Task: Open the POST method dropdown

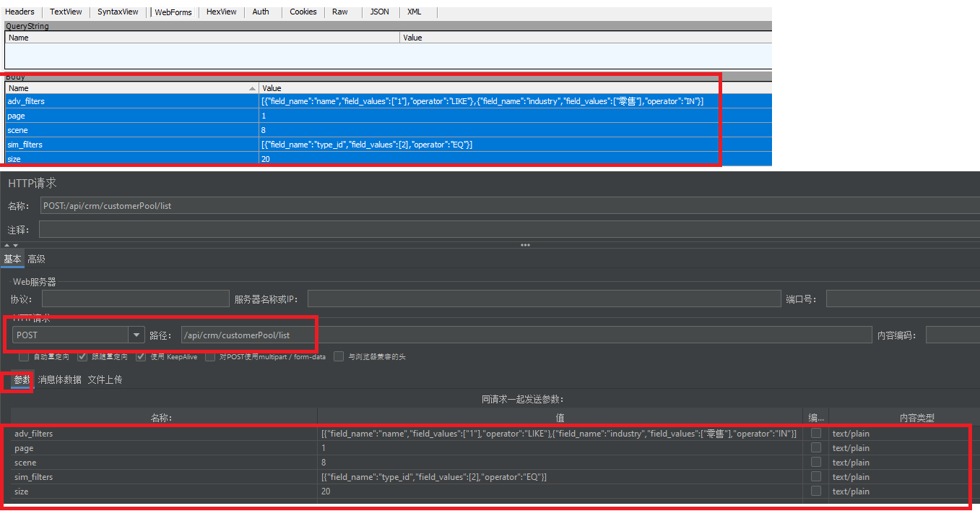Action: [136, 335]
